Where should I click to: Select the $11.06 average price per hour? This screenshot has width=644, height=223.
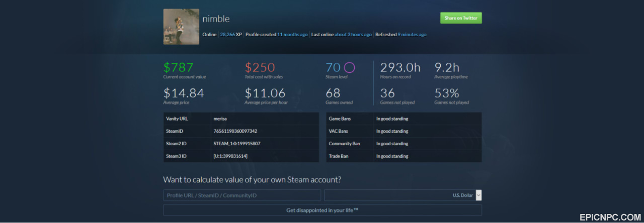coord(265,93)
